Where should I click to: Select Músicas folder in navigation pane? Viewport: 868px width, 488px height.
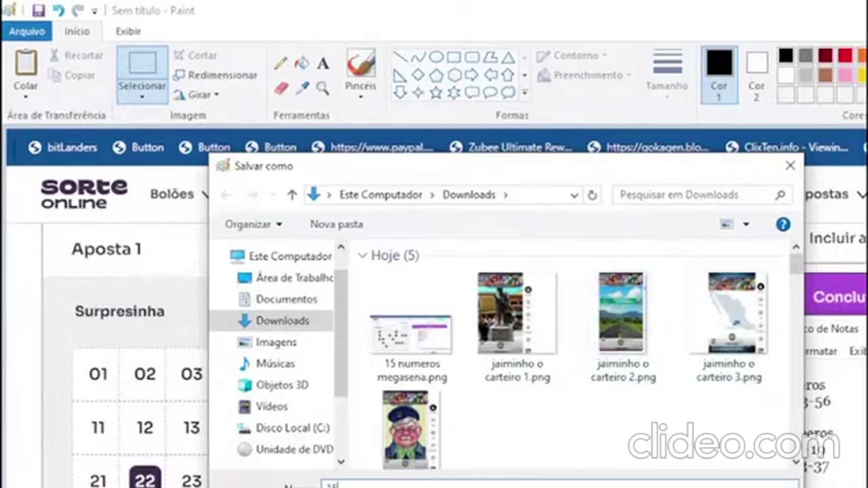(x=267, y=363)
